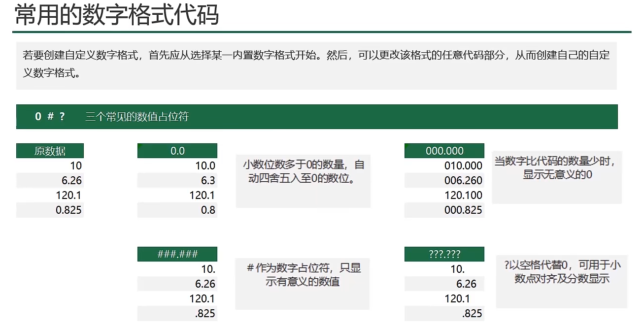Select the 10.0 cell

coord(177,165)
